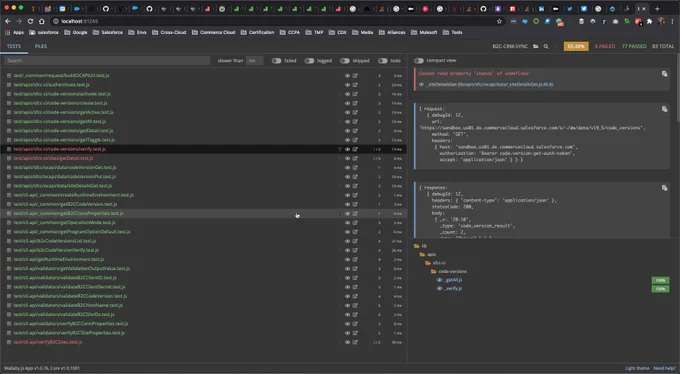Select test code-versions/verify.test.js row
The height and width of the screenshot is (374, 680).
click(x=203, y=149)
